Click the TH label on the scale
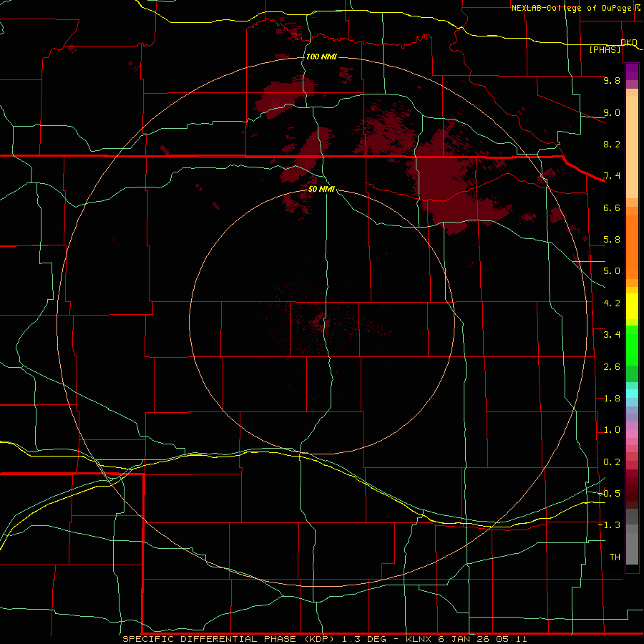This screenshot has width=644, height=644. click(x=615, y=557)
